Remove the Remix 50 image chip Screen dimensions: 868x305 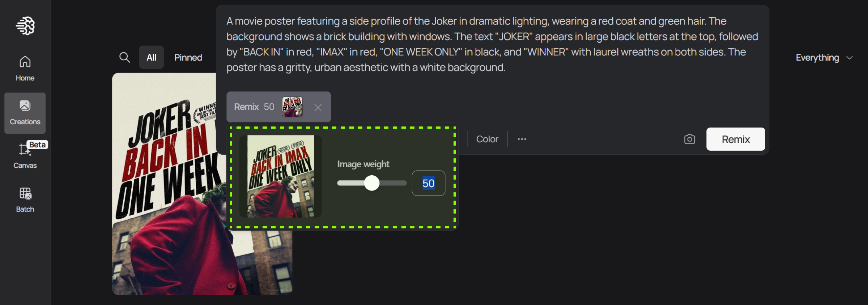click(318, 107)
